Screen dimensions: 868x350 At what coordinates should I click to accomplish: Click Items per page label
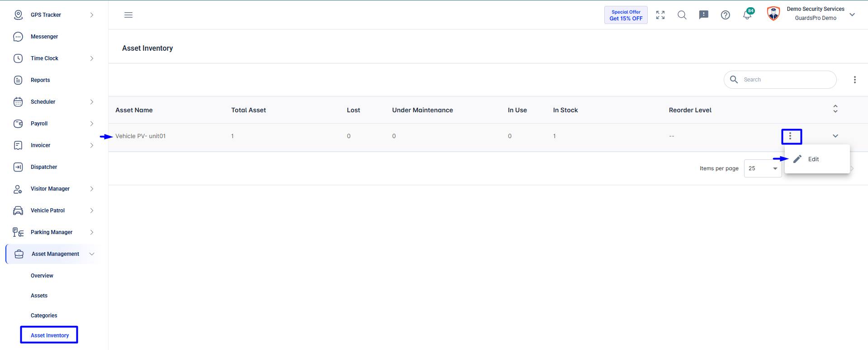(x=719, y=168)
